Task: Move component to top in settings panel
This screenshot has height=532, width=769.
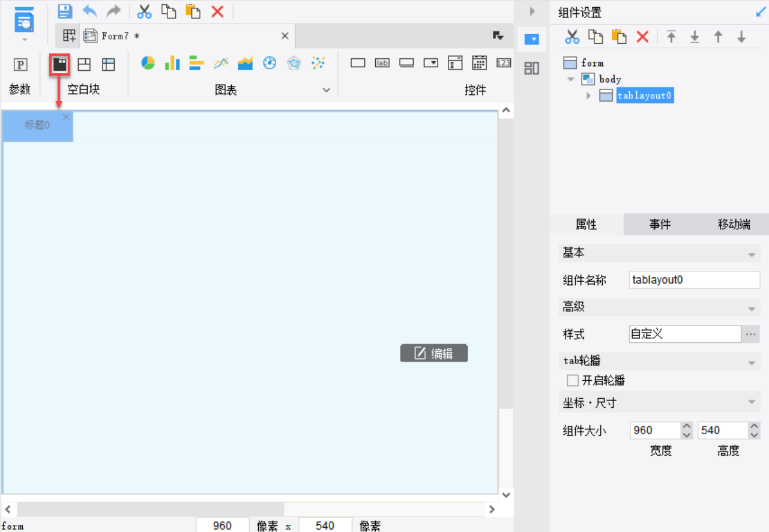Action: [x=671, y=37]
